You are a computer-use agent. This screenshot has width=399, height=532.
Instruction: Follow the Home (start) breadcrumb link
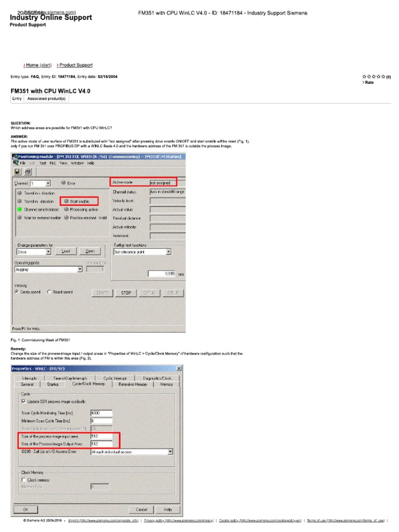click(38, 65)
